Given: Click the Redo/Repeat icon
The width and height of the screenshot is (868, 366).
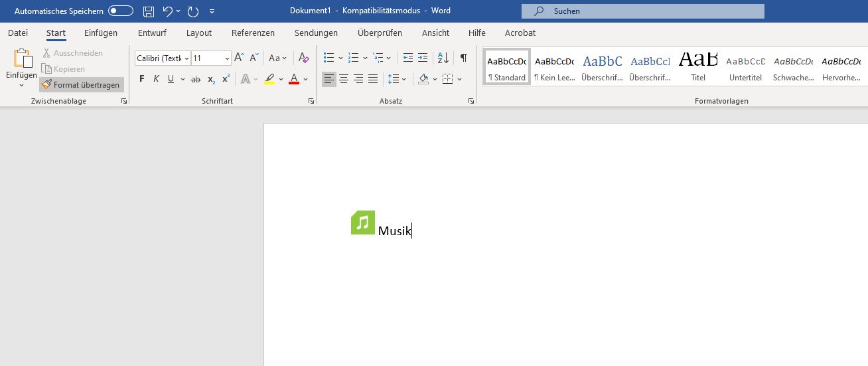Looking at the screenshot, I should coord(193,11).
